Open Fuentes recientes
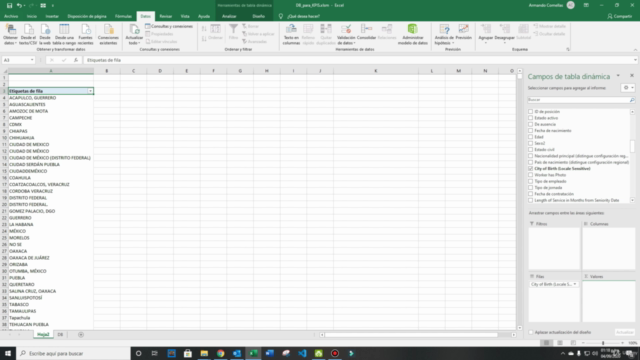The width and height of the screenshot is (640, 360). click(x=85, y=34)
